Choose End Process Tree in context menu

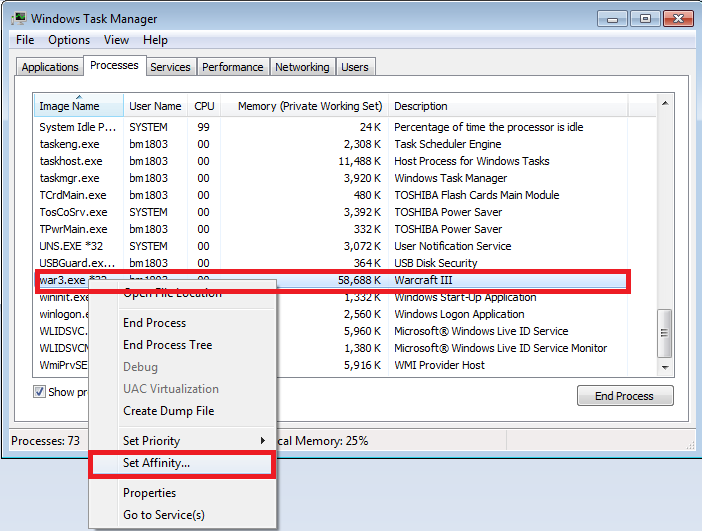(167, 345)
